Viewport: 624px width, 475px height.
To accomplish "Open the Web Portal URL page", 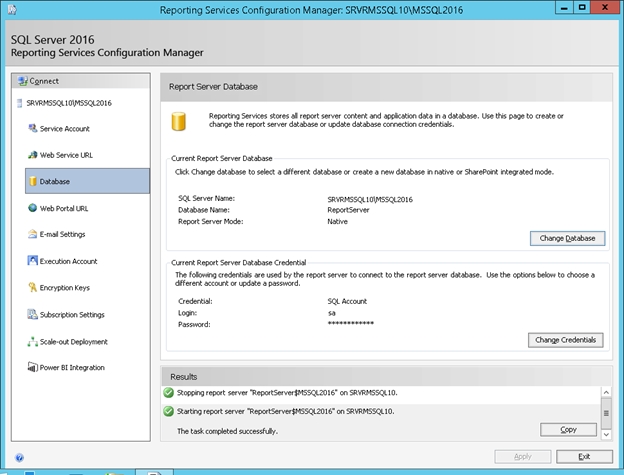I will click(64, 208).
